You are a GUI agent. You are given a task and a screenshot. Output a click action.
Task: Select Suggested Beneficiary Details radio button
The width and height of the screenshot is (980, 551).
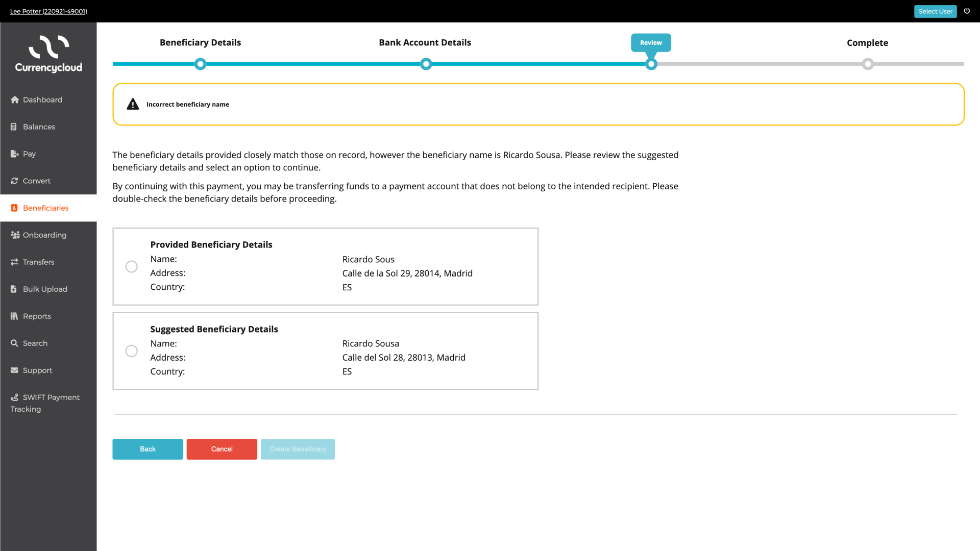132,351
